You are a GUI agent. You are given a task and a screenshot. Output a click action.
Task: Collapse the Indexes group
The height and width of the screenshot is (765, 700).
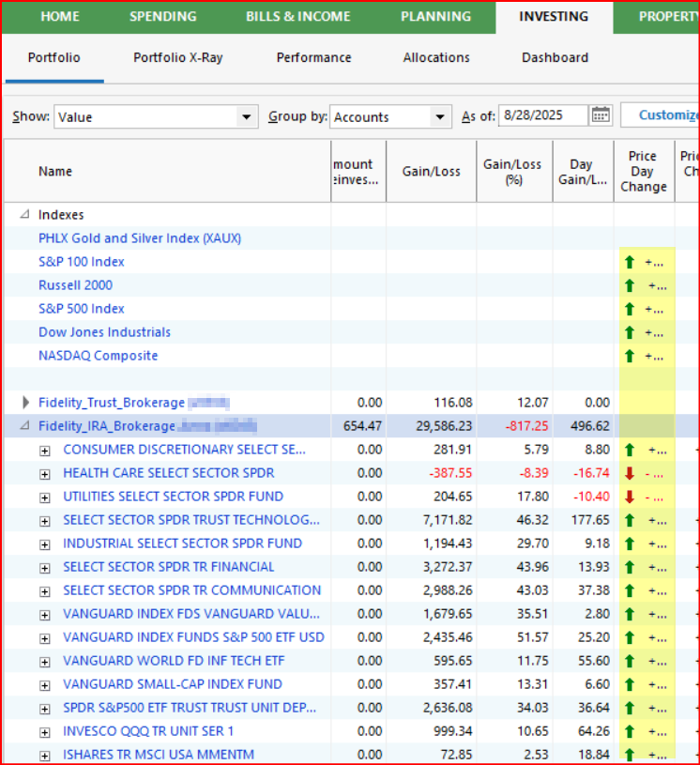(25, 214)
